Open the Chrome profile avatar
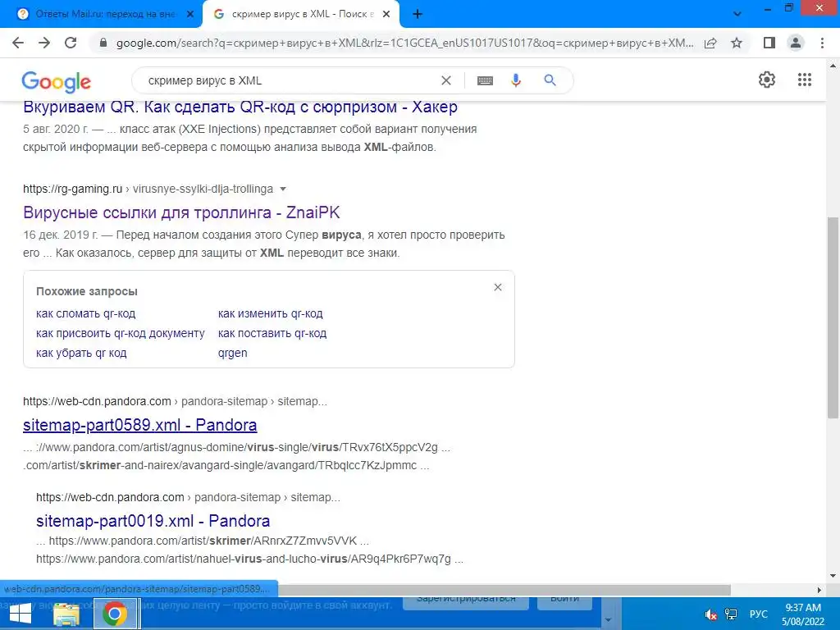 pos(796,43)
